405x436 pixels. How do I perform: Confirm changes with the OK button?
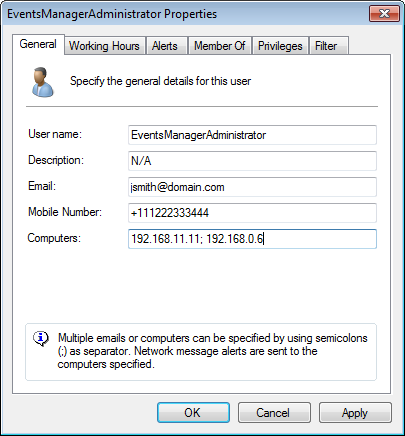pos(193,413)
